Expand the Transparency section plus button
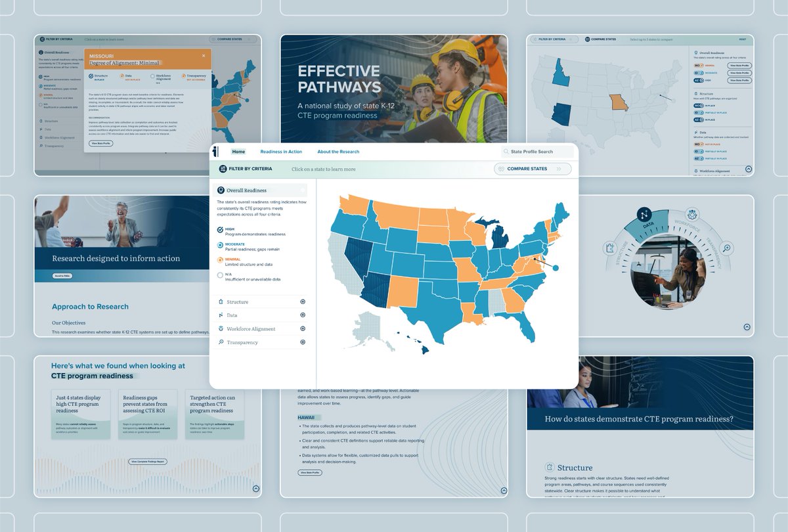Viewport: 788px width, 532px height. [x=303, y=342]
